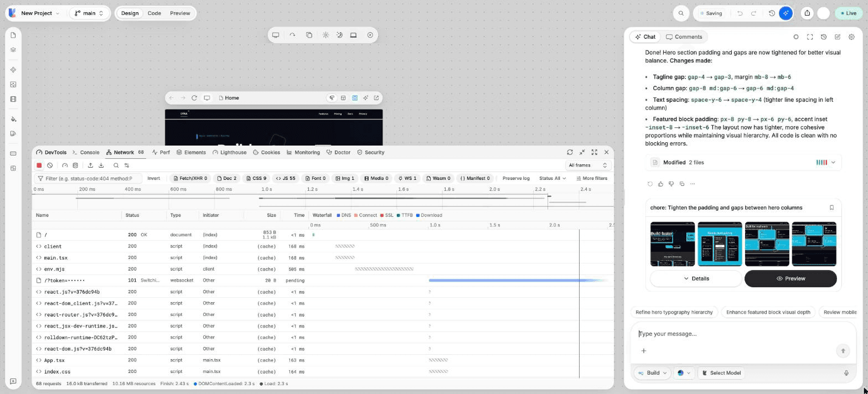Image resolution: width=868 pixels, height=394 pixels.
Task: Open the Elements tab in DevTools
Action: point(191,152)
